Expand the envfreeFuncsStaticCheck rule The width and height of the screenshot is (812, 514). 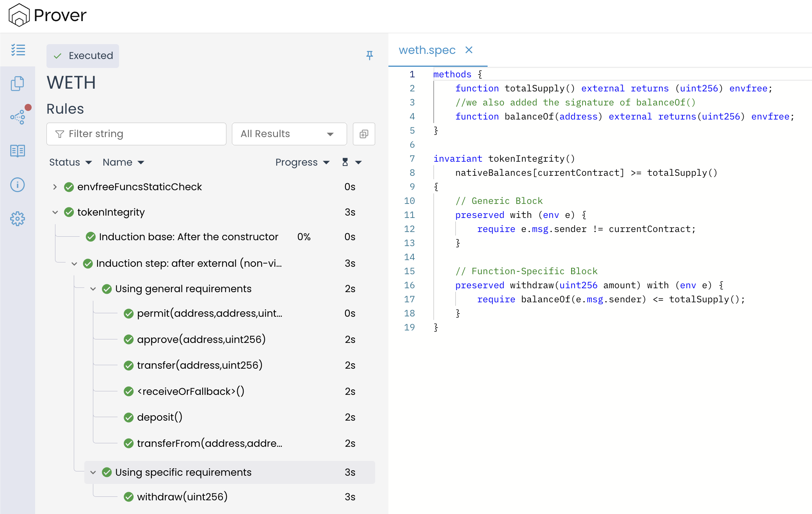[55, 187]
